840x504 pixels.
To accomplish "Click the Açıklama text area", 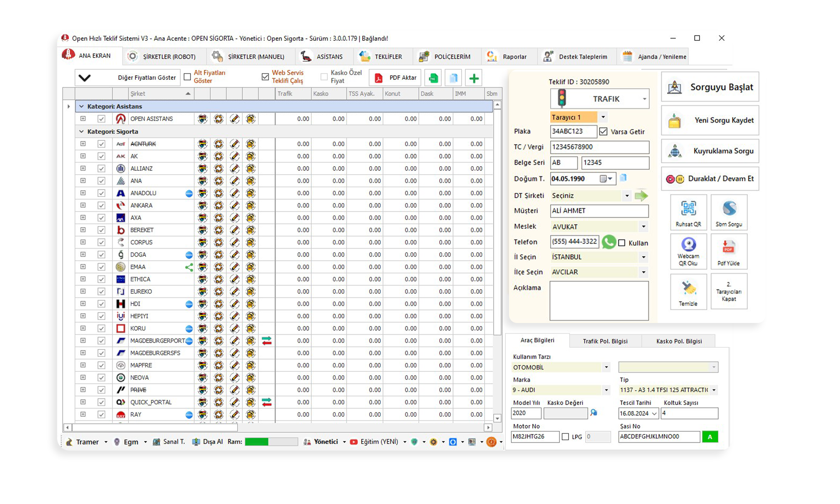I will pyautogui.click(x=599, y=301).
